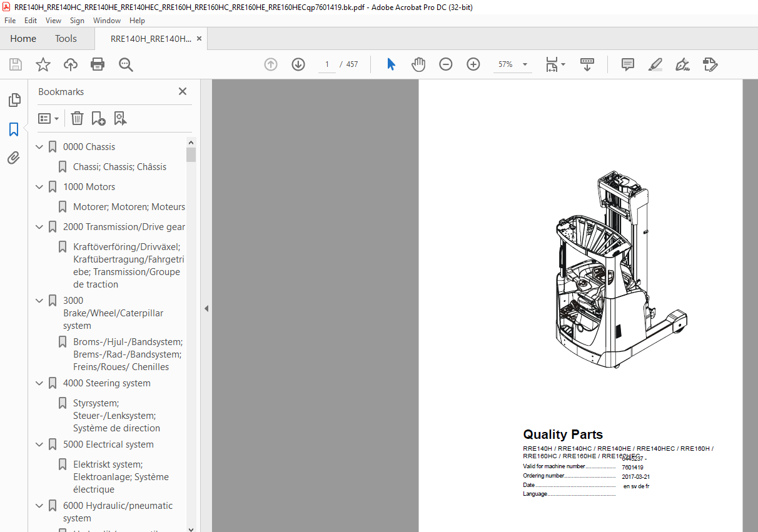This screenshot has height=532, width=758.
Task: Open the find text magnifier tool
Action: click(126, 64)
